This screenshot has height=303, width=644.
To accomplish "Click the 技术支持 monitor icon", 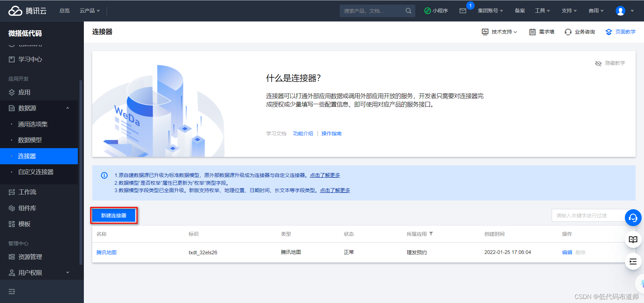I will pyautogui.click(x=485, y=32).
